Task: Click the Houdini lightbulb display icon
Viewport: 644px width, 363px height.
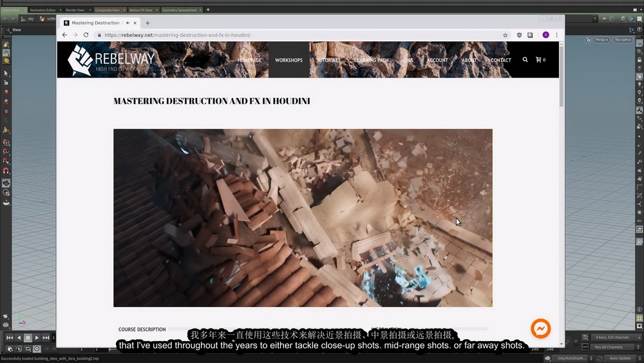Action: coord(639,84)
